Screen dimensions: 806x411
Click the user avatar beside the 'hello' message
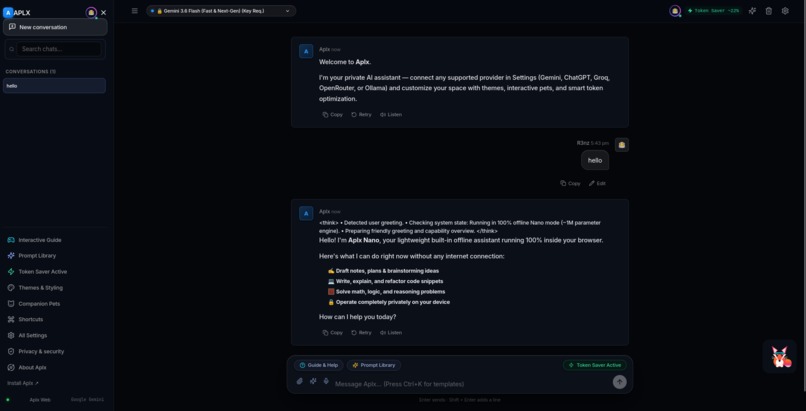622,145
